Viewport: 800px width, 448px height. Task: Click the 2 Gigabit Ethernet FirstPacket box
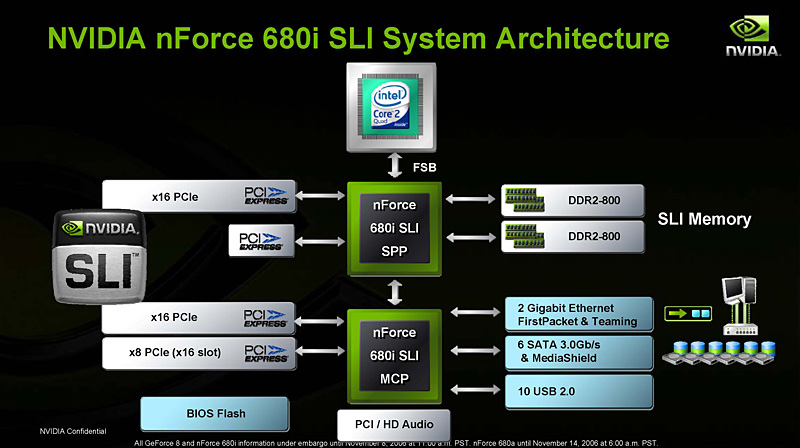(x=579, y=314)
